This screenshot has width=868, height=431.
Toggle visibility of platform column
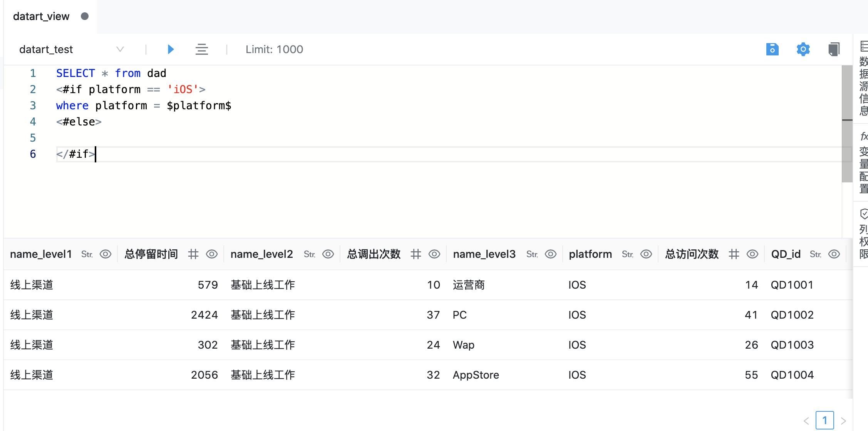(x=646, y=254)
